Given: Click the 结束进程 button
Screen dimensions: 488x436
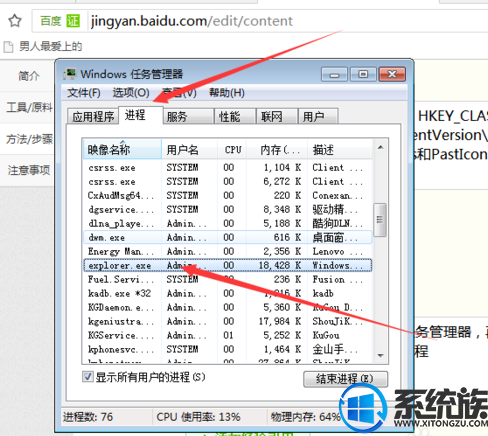Looking at the screenshot, I should coord(345,379).
